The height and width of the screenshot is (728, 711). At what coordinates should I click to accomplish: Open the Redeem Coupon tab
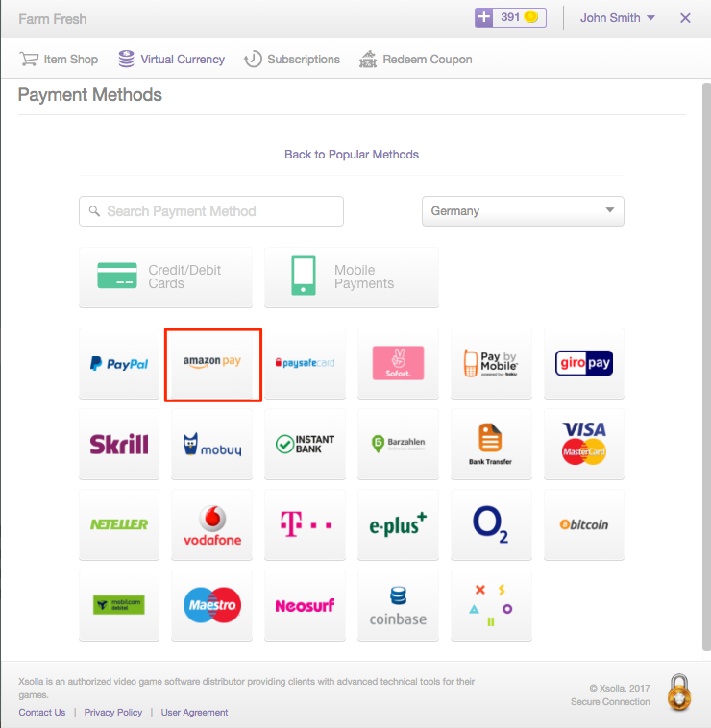click(416, 60)
